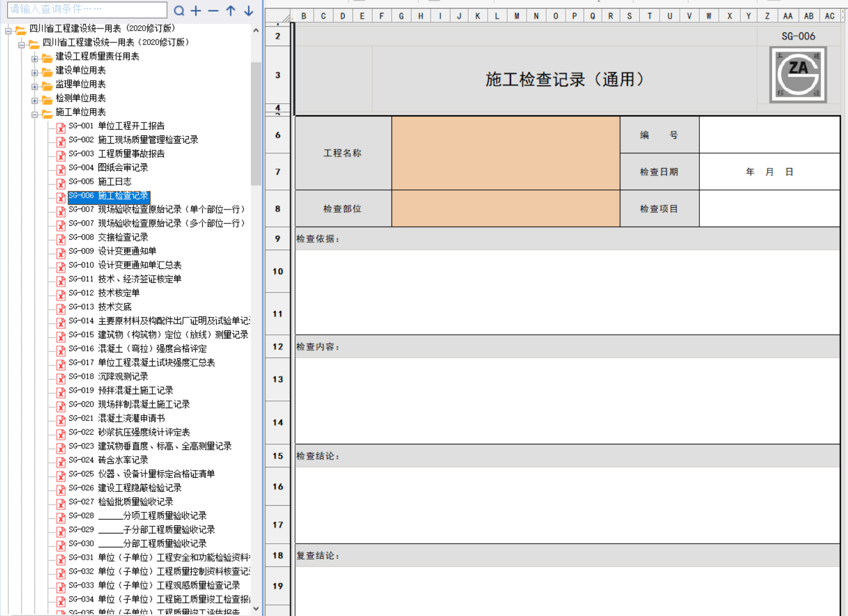
Task: Open SG-030 分部工程质量验收记录
Action: [x=138, y=544]
